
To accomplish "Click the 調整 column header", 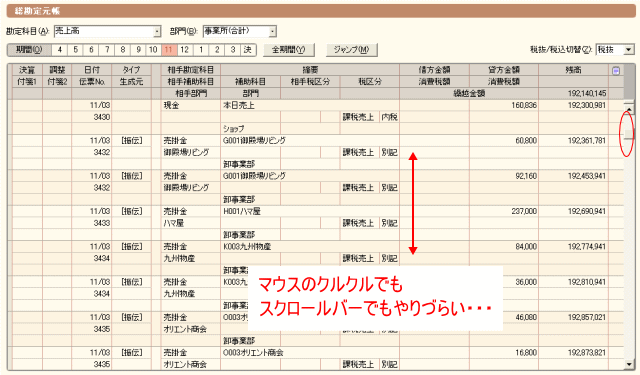I will (x=57, y=70).
